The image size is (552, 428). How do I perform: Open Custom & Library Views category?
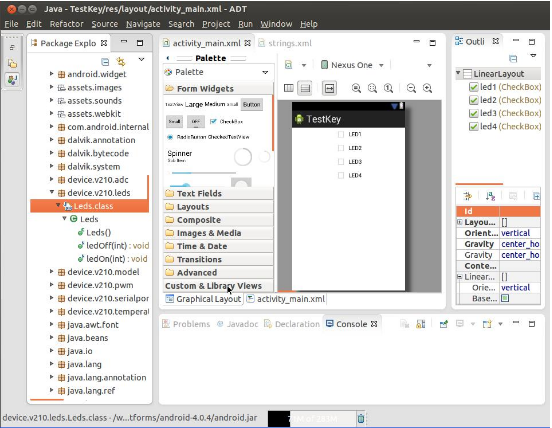[x=218, y=286]
